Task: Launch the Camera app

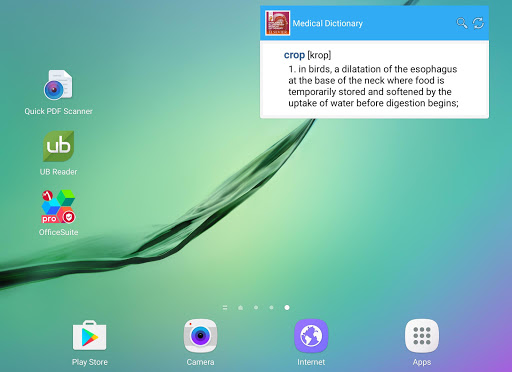Action: tap(200, 336)
